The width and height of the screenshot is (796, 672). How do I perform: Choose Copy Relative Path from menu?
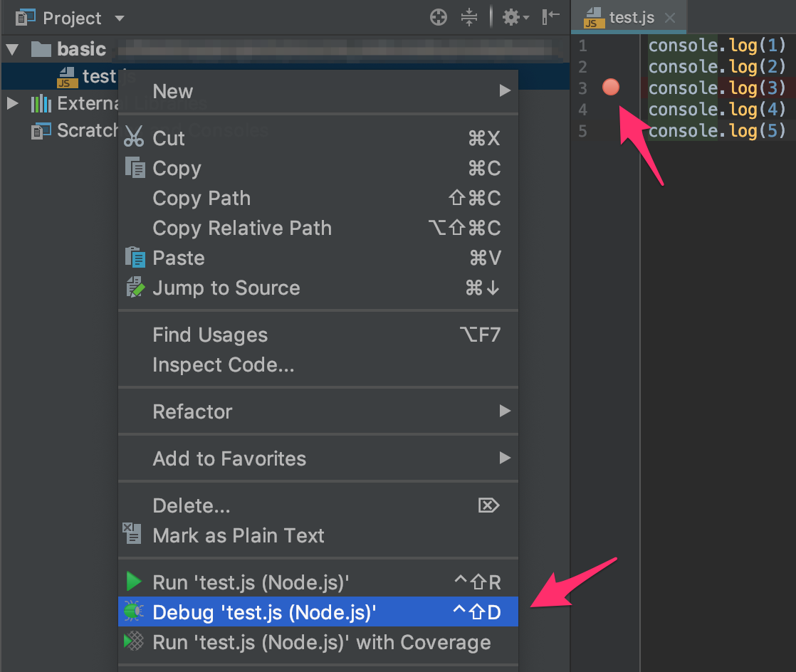[242, 228]
